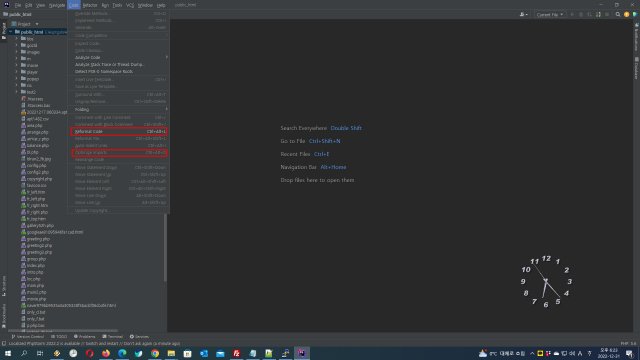The image size is (640, 360).
Task: Open the Refactor menu
Action: point(90,5)
